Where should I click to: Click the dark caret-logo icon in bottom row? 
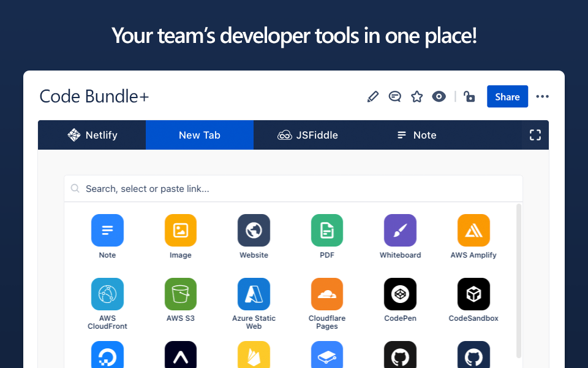point(180,355)
